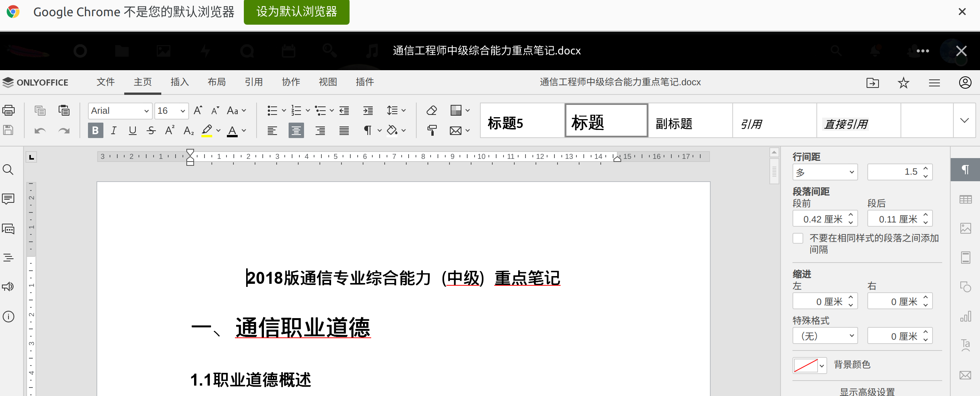The height and width of the screenshot is (396, 980).
Task: Open the Comments panel in left sidebar
Action: click(x=8, y=199)
